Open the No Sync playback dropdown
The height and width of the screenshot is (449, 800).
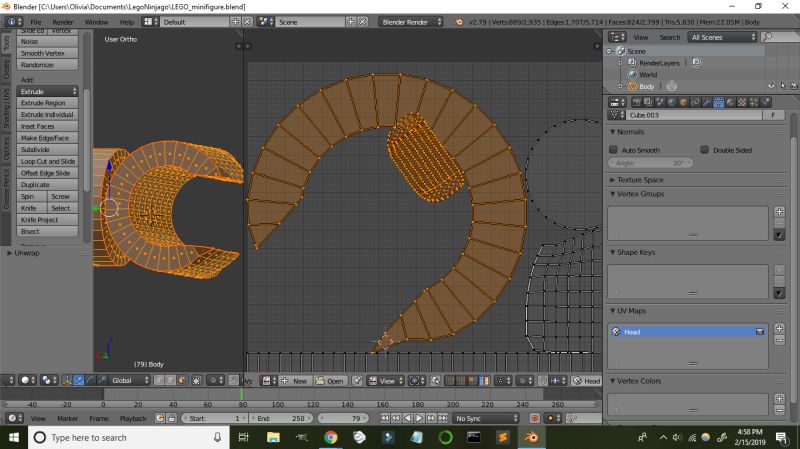pyautogui.click(x=486, y=418)
